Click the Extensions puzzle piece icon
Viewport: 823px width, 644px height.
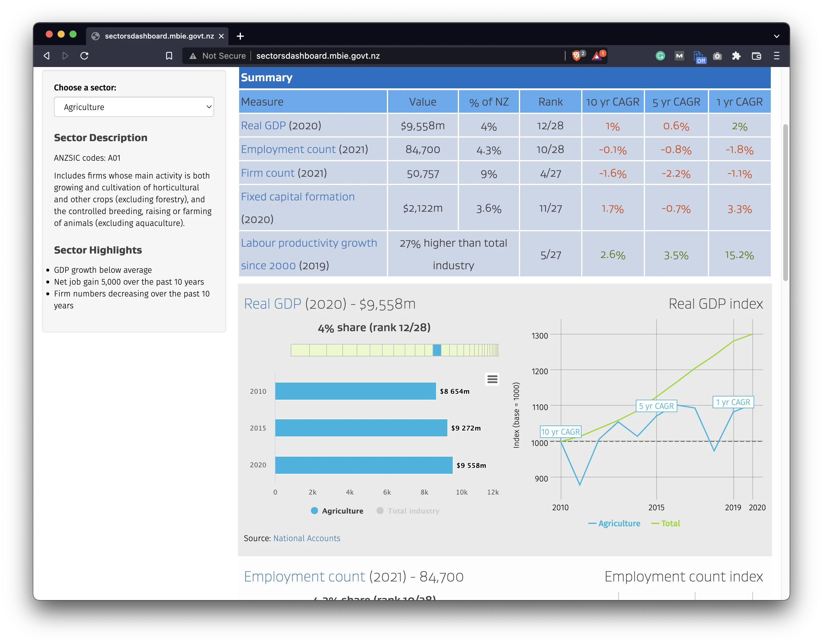(736, 56)
